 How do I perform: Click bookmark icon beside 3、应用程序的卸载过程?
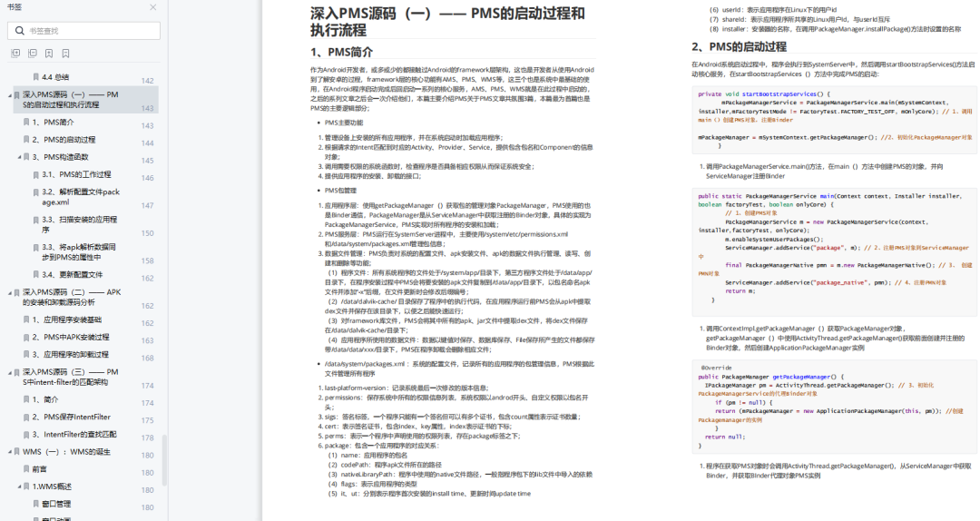pos(26,355)
